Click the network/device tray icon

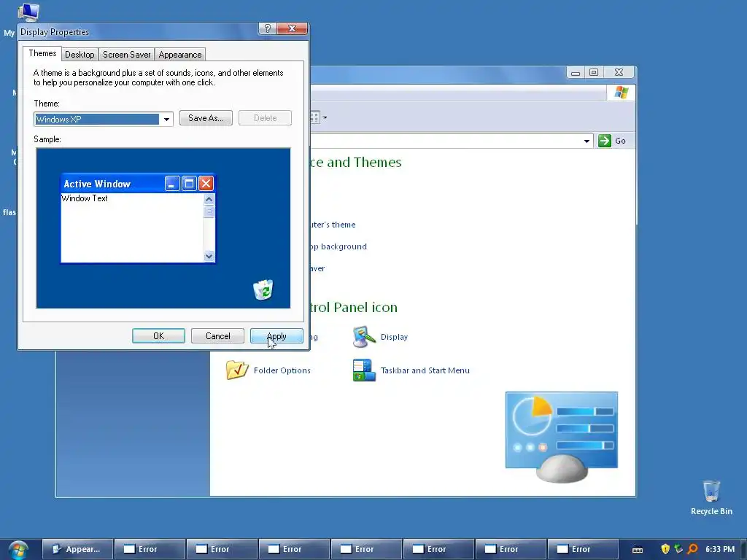tap(678, 549)
